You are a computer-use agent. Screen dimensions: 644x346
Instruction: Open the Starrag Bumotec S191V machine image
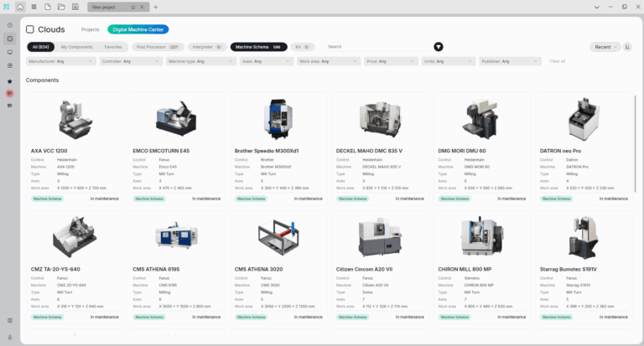point(584,238)
